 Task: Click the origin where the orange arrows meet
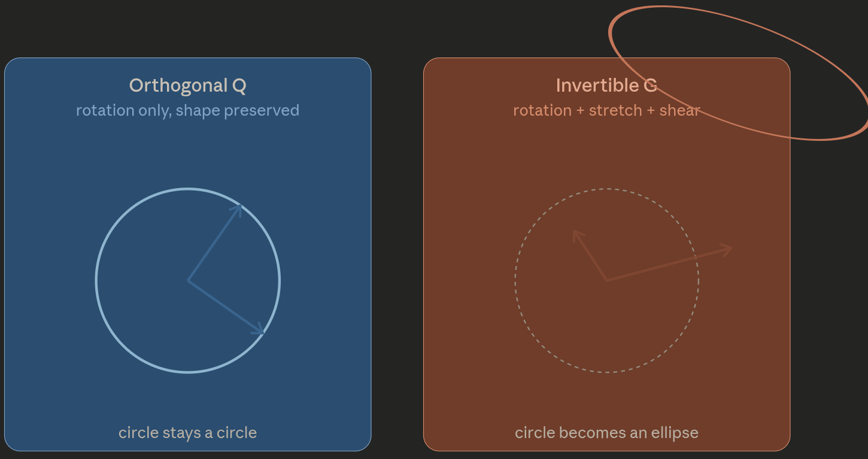point(607,280)
